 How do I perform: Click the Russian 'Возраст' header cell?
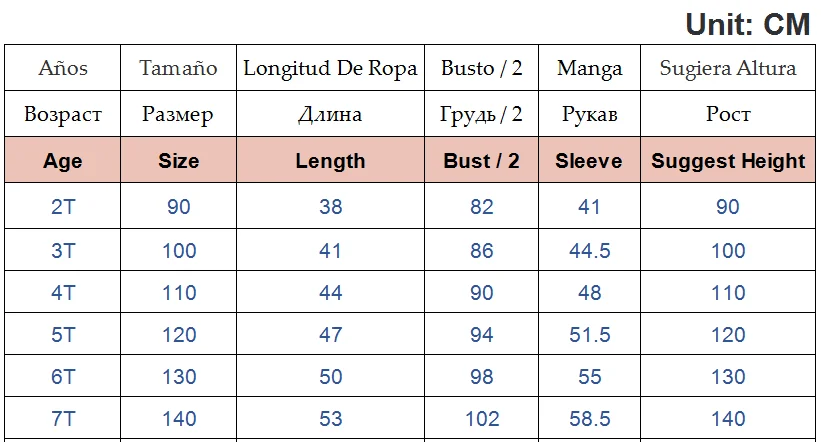(x=63, y=115)
